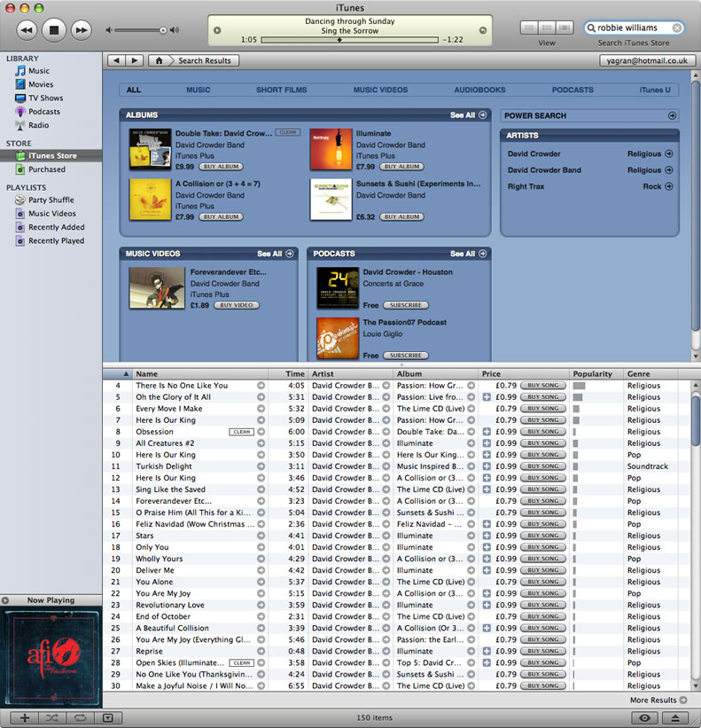The height and width of the screenshot is (728, 701).
Task: Buy the Illuminate album
Action: pos(401,167)
